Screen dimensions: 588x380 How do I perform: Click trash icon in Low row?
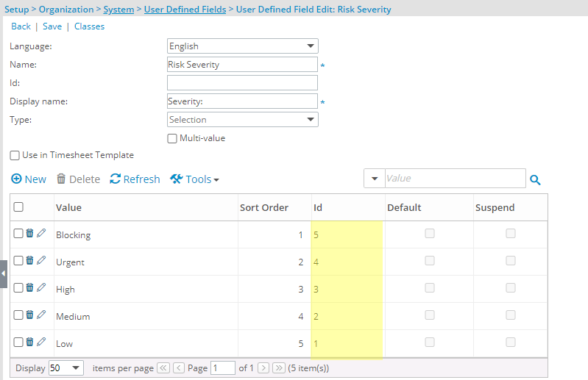(29, 342)
